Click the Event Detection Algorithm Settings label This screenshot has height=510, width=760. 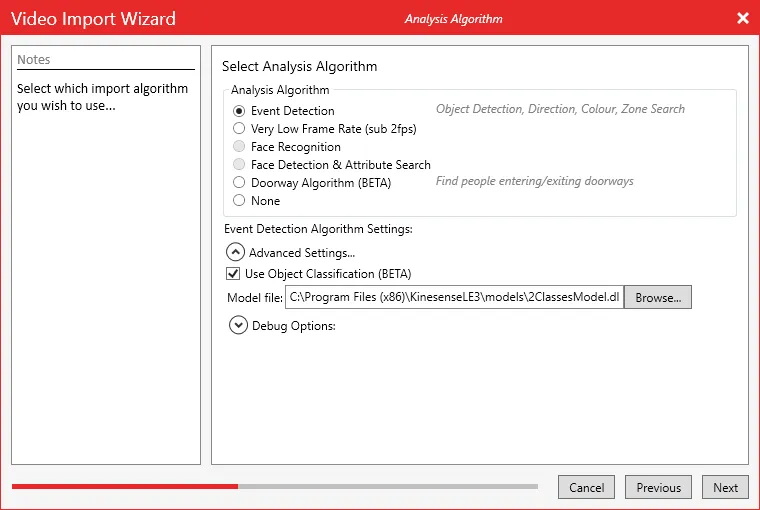click(x=318, y=229)
